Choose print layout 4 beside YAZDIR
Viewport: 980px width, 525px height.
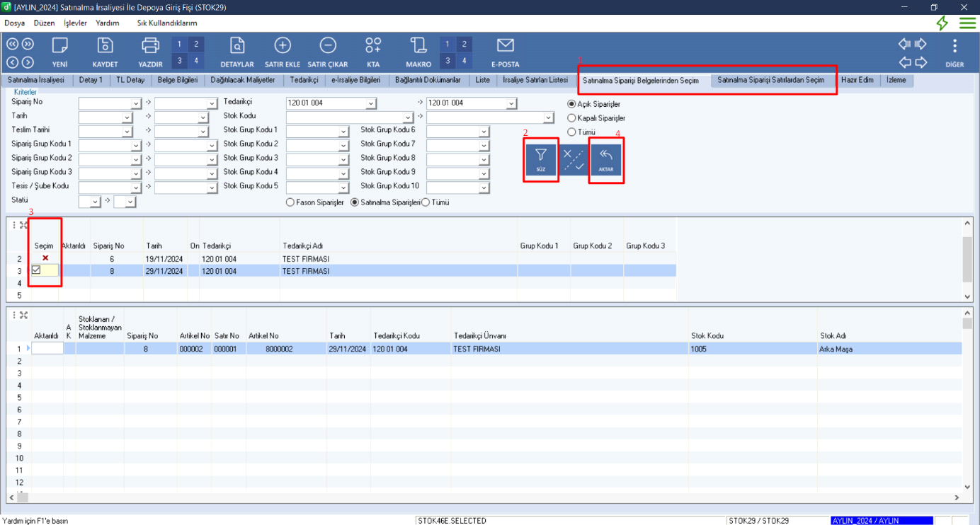click(196, 61)
